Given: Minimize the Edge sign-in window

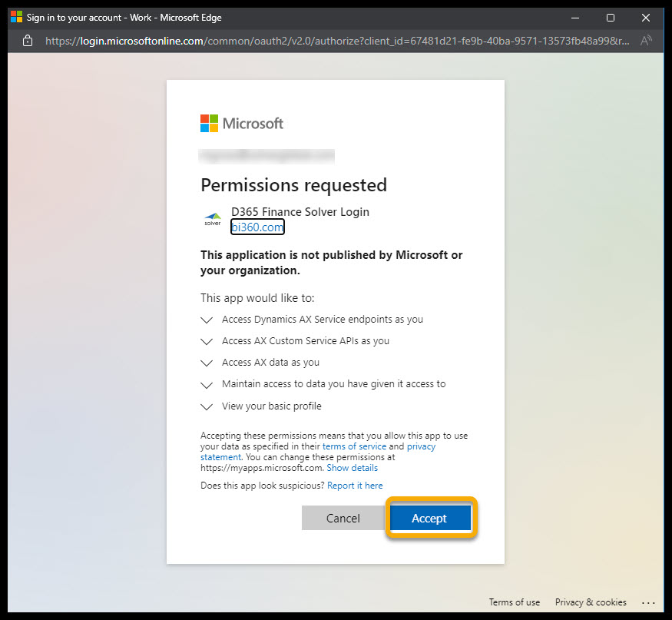Looking at the screenshot, I should click(x=575, y=18).
